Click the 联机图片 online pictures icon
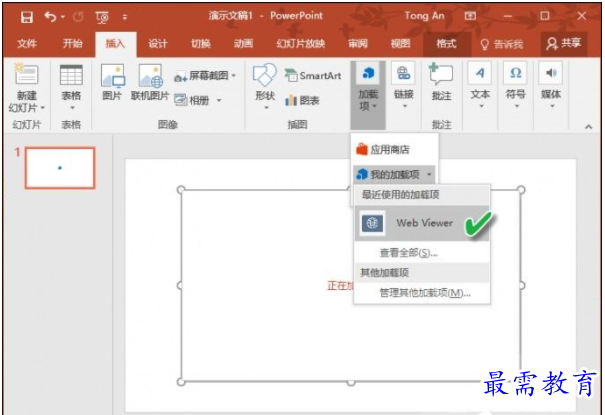 pos(150,76)
